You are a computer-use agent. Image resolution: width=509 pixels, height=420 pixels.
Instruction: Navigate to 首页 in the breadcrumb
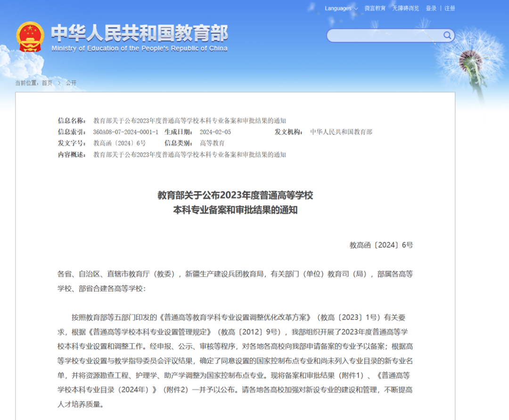pos(46,83)
